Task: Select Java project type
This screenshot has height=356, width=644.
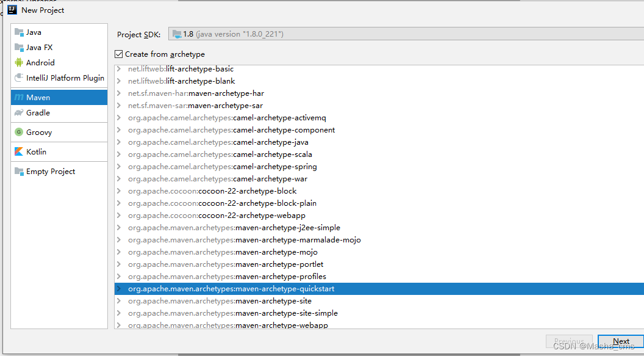Action: pyautogui.click(x=59, y=32)
